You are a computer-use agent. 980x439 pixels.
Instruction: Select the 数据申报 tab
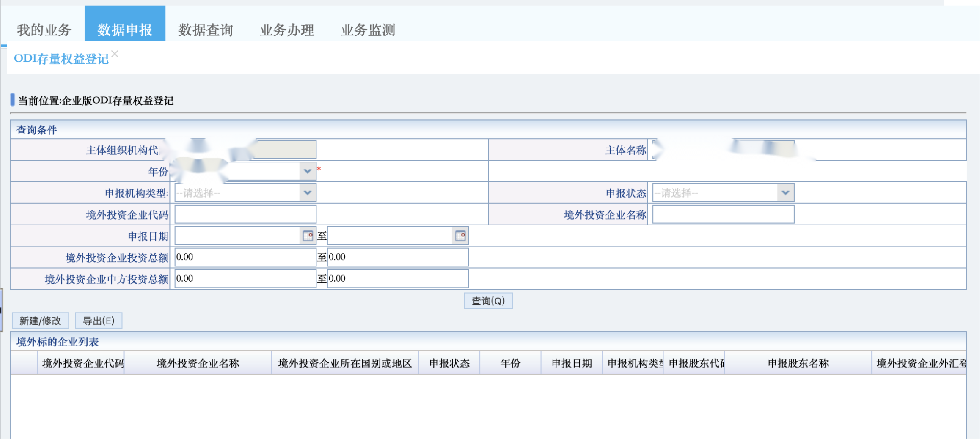[x=125, y=24]
